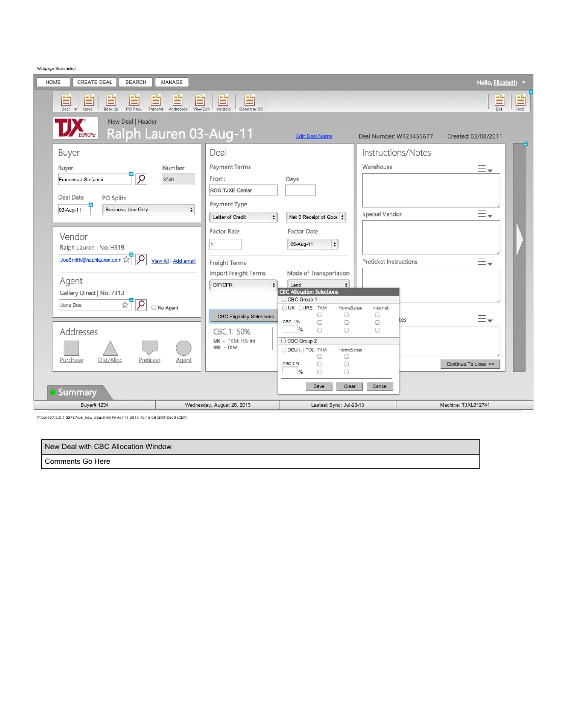The width and height of the screenshot is (563, 728).
Task: Click the Vendor search magnifier icon
Action: (141, 260)
